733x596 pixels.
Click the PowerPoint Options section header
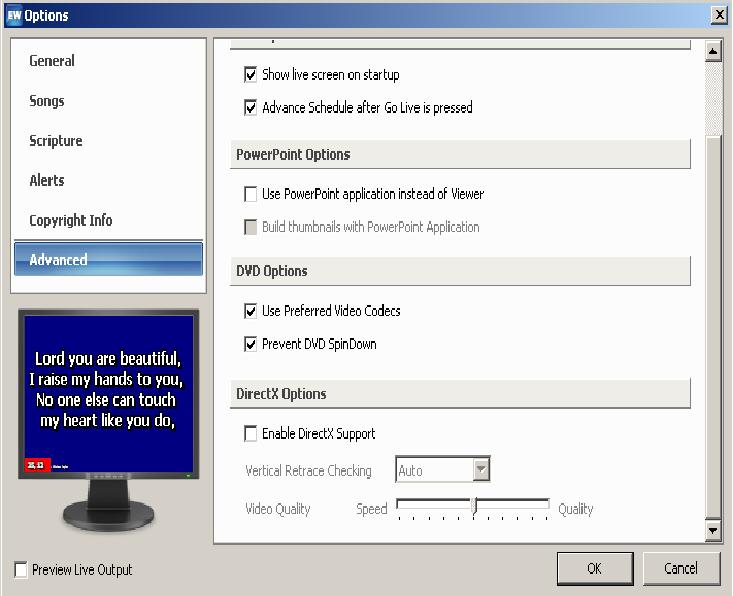pos(460,154)
